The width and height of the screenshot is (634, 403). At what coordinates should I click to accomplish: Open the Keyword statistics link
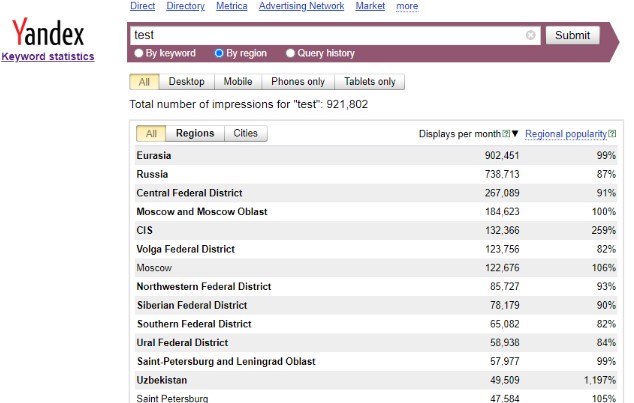[48, 57]
